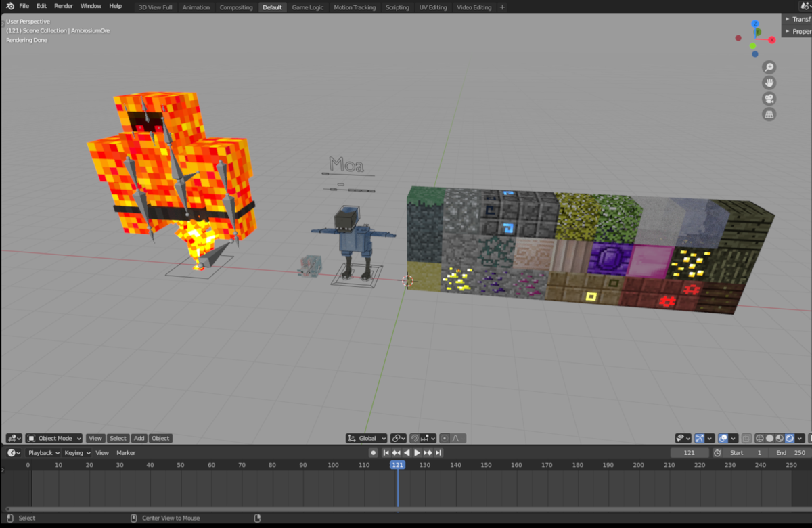Open the viewport View menu
Screen dimensions: 812x528
pyautogui.click(x=95, y=438)
